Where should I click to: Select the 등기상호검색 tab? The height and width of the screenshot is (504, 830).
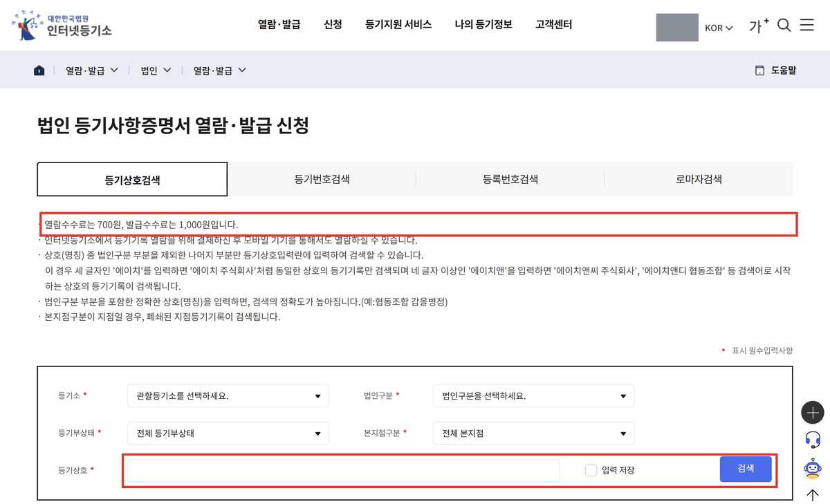[x=132, y=180]
